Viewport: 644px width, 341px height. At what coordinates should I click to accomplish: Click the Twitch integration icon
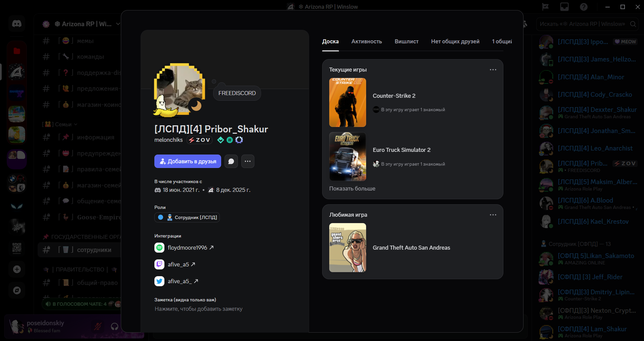tap(159, 264)
